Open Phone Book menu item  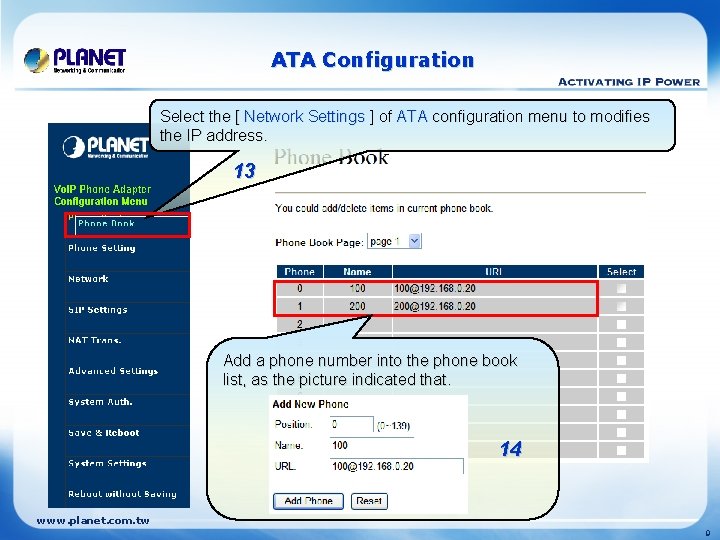[106, 224]
